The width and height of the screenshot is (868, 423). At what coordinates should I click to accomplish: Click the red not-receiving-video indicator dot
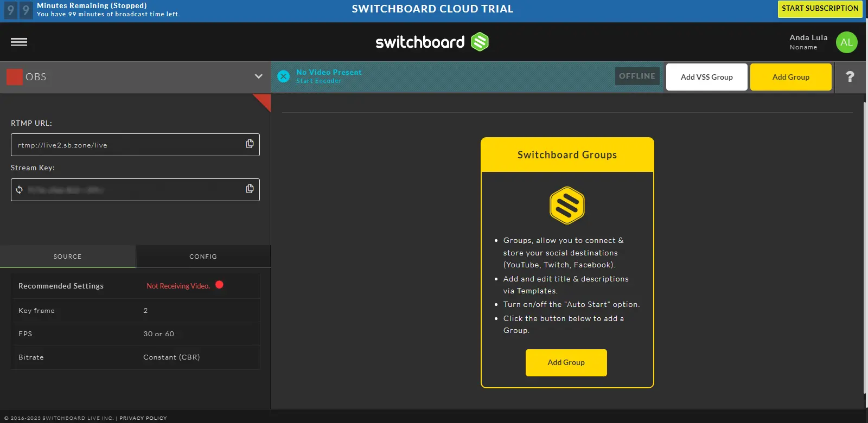(x=219, y=285)
